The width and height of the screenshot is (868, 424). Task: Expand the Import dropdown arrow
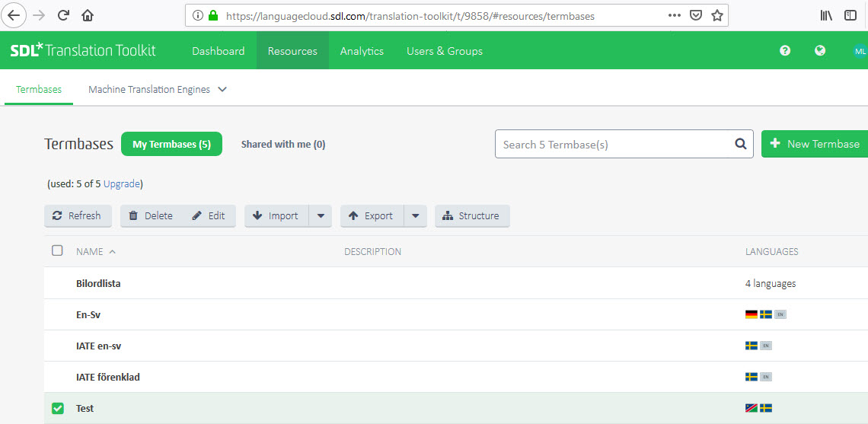tap(321, 216)
